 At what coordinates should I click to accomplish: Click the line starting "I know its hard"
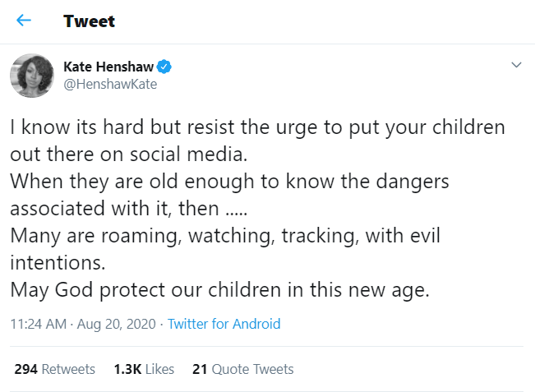pos(258,128)
